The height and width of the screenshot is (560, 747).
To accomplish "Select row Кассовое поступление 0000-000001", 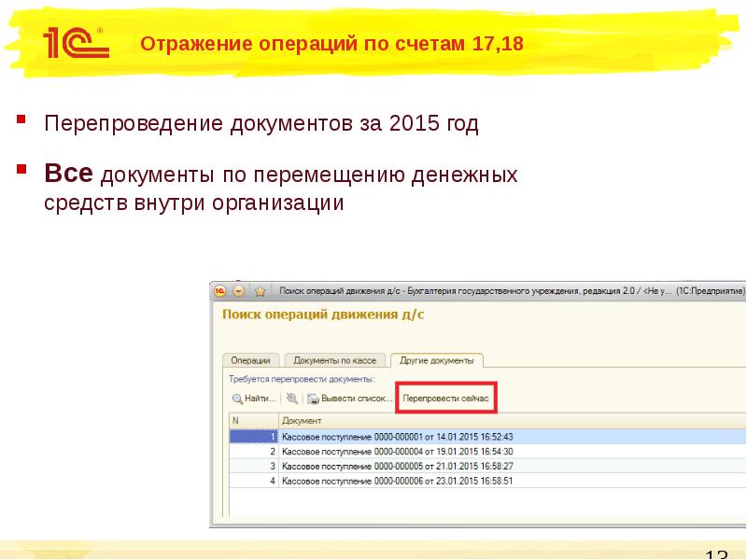I will pyautogui.click(x=397, y=436).
